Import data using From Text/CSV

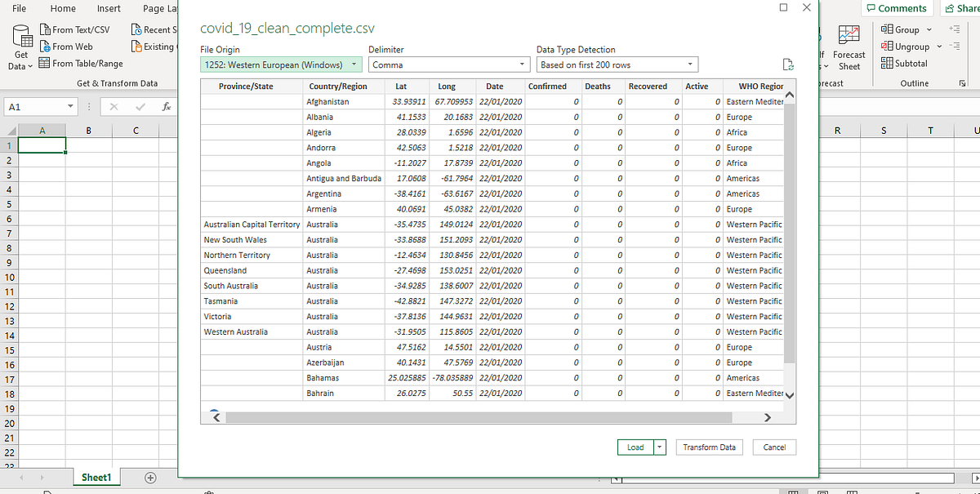click(x=78, y=29)
